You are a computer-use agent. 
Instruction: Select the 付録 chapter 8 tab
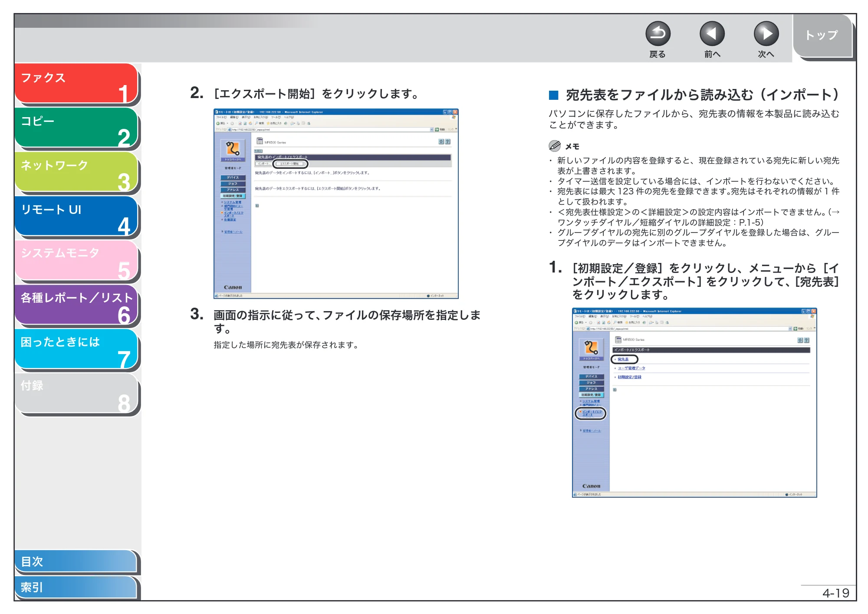76,393
